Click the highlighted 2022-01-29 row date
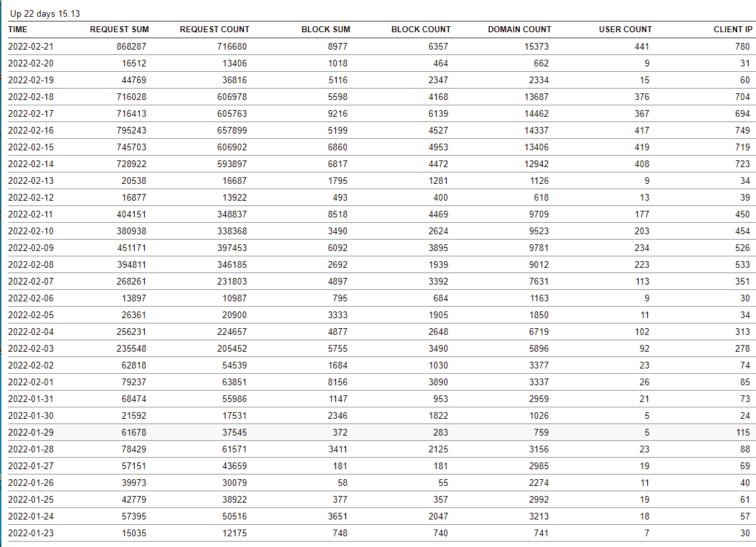Image resolution: width=756 pixels, height=547 pixels. tap(31, 432)
